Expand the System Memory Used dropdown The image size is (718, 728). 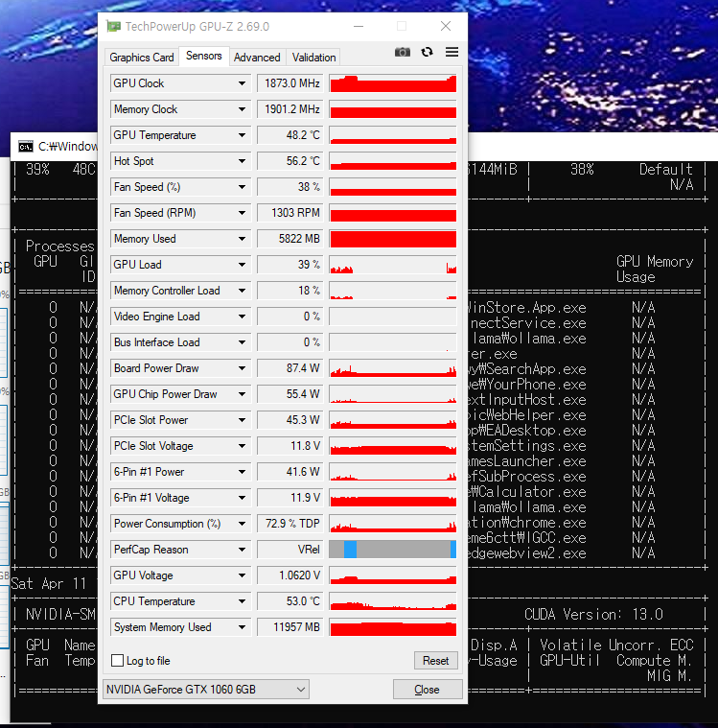(242, 627)
